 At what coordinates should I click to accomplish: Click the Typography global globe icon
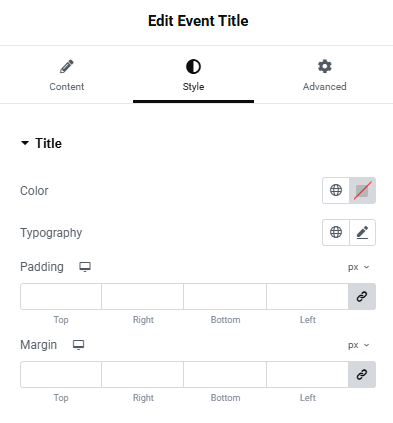tap(336, 232)
